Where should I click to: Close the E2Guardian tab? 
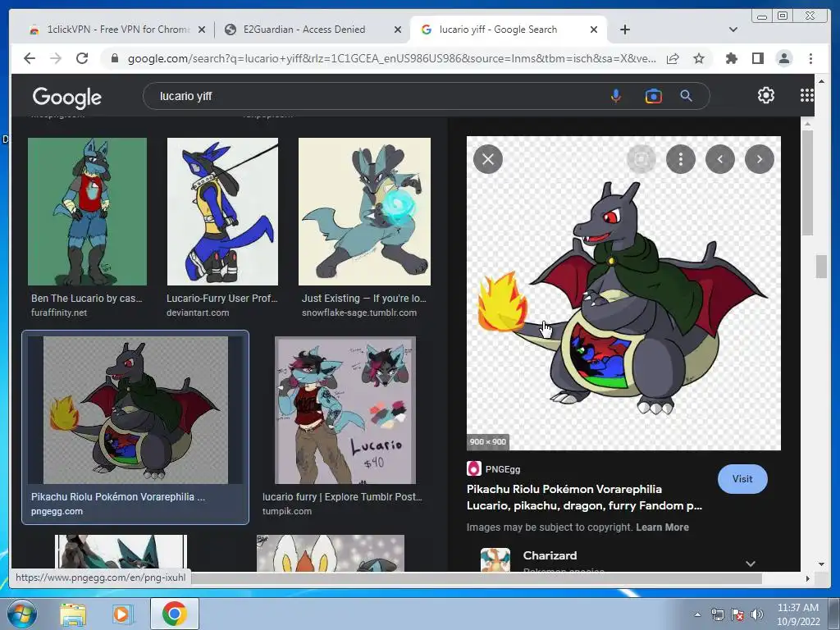tap(398, 30)
